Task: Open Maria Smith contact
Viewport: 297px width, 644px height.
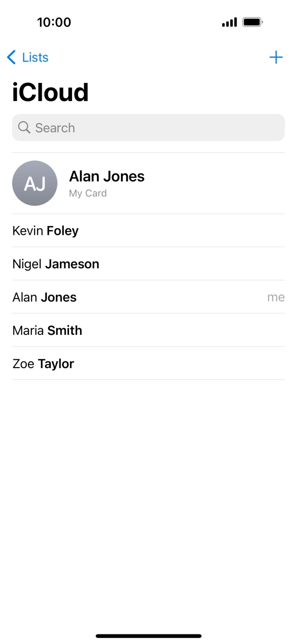Action: pos(48,331)
